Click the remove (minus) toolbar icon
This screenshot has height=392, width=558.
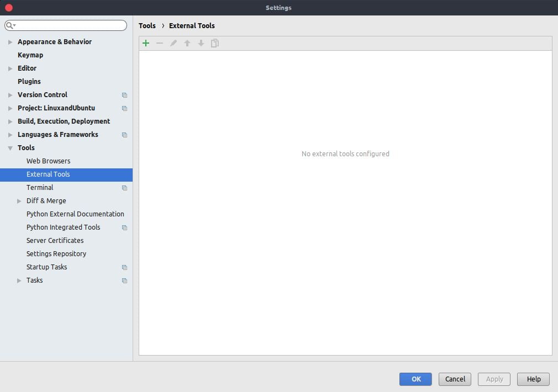point(159,43)
